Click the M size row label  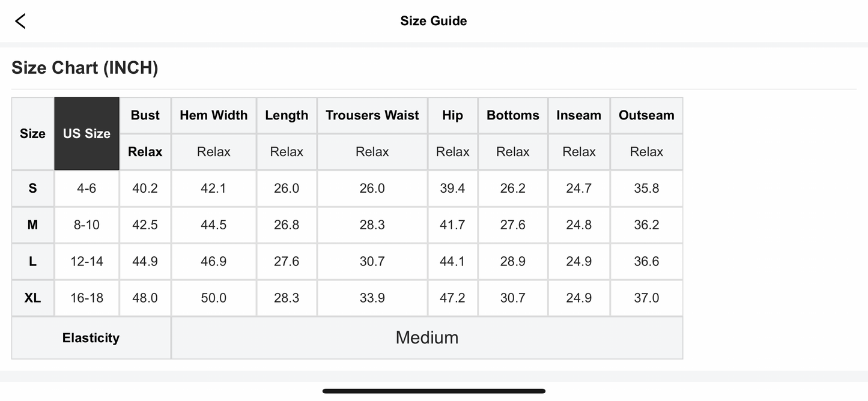click(32, 225)
